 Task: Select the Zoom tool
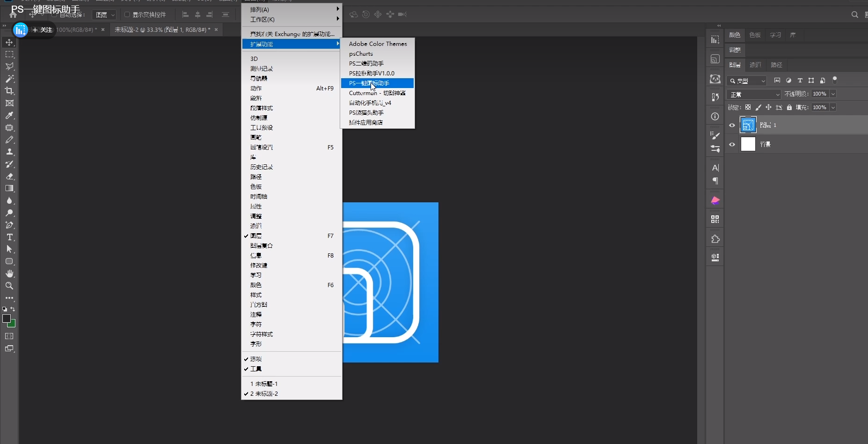click(x=9, y=286)
